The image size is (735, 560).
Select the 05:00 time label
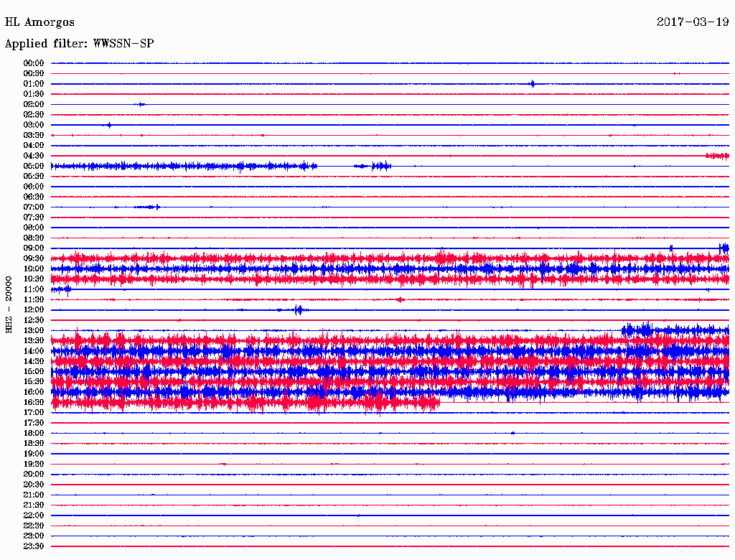34,166
